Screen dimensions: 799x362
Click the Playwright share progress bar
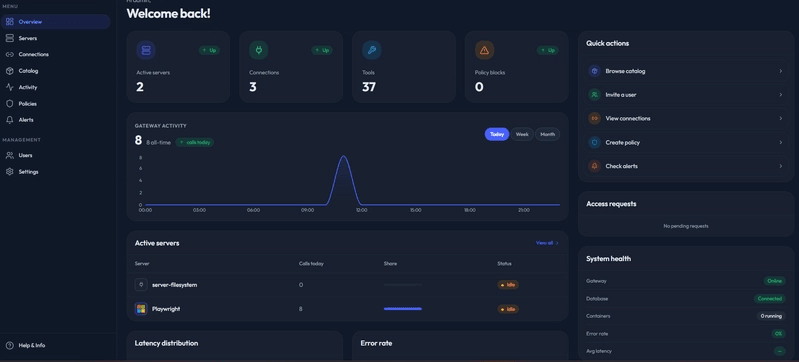pyautogui.click(x=403, y=309)
